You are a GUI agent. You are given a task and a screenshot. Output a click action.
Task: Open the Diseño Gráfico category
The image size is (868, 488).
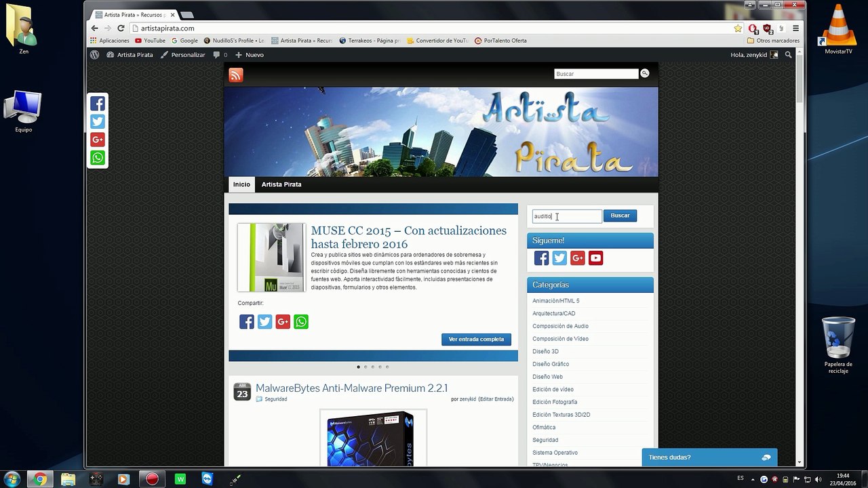551,364
